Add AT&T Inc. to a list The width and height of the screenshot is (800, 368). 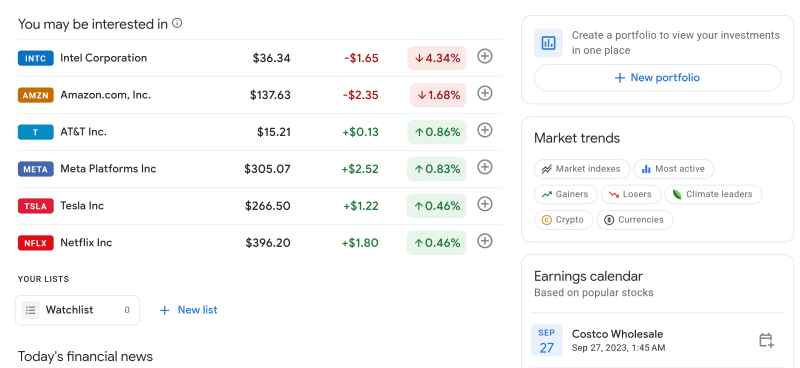pos(485,130)
